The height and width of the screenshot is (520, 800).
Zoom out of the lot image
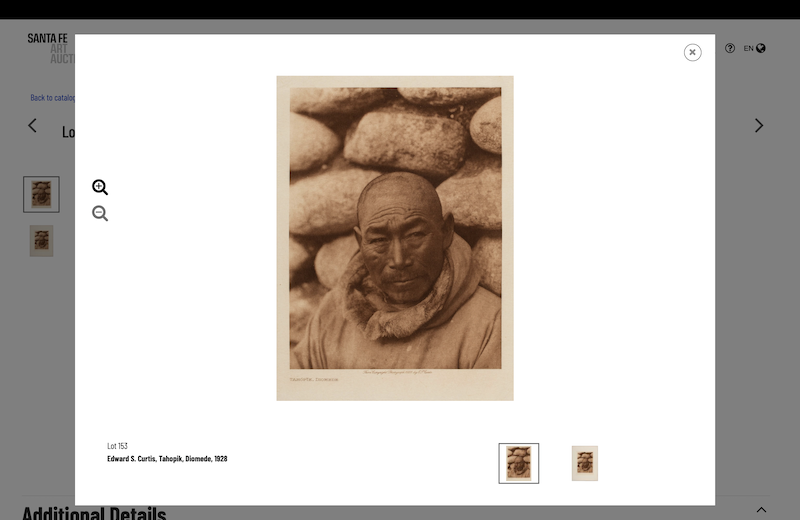[100, 213]
